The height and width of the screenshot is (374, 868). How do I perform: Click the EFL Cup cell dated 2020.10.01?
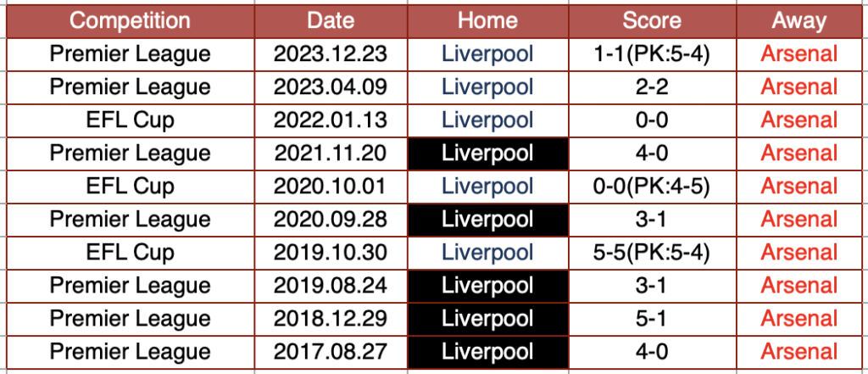click(x=130, y=187)
